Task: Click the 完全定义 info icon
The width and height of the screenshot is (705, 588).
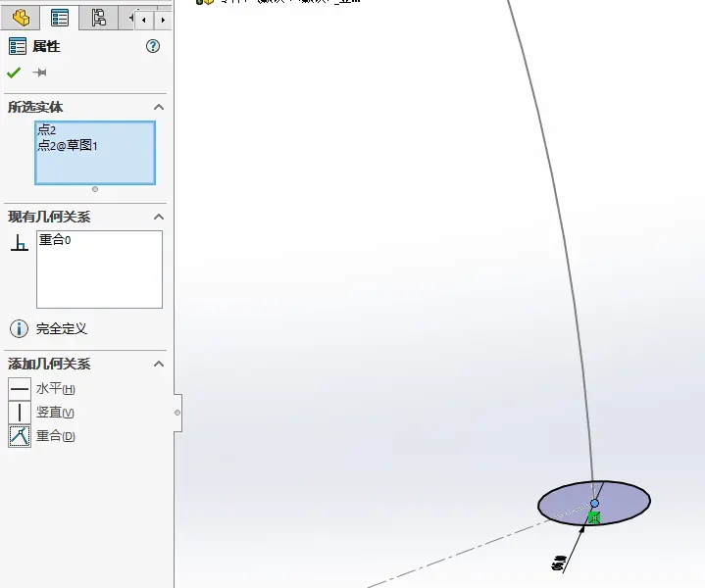Action: pyautogui.click(x=19, y=328)
